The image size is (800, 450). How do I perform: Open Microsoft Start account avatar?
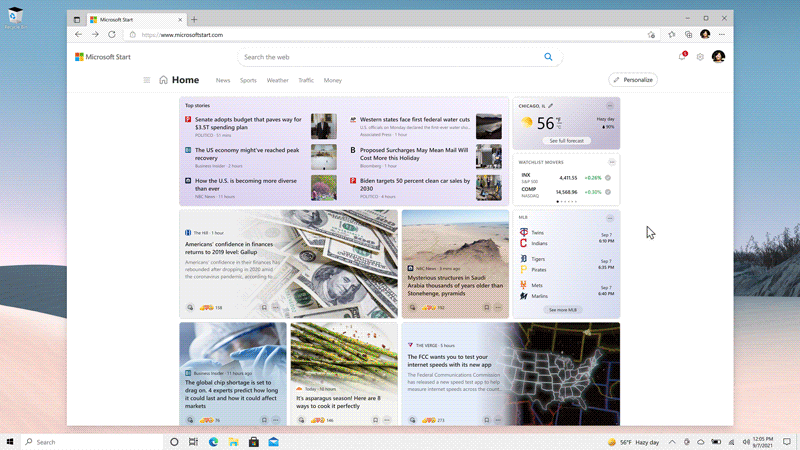718,57
